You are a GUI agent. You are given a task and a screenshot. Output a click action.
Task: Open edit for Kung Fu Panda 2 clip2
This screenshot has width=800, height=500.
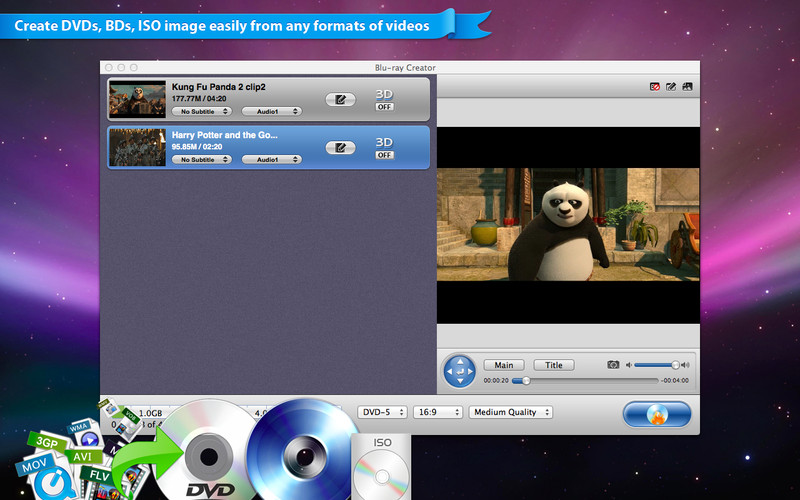[340, 99]
